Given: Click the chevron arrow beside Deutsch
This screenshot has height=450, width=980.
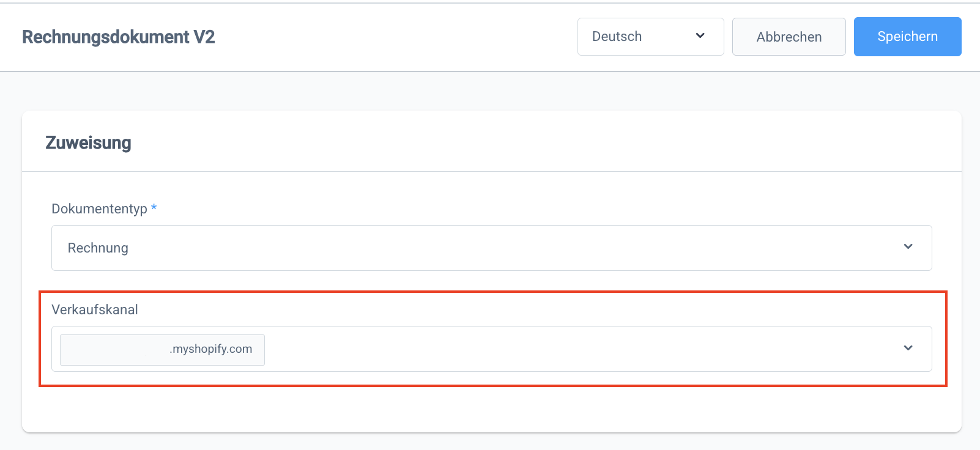Looking at the screenshot, I should tap(700, 36).
